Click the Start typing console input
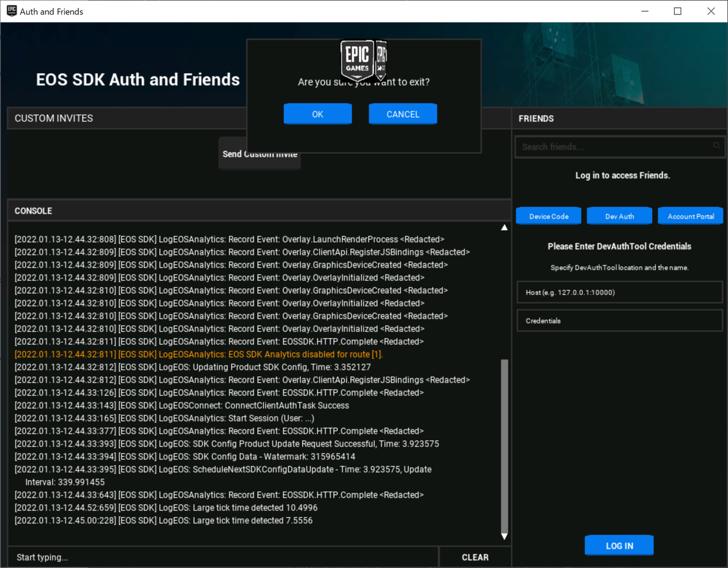Viewport: 728px width, 568px height. 223,557
